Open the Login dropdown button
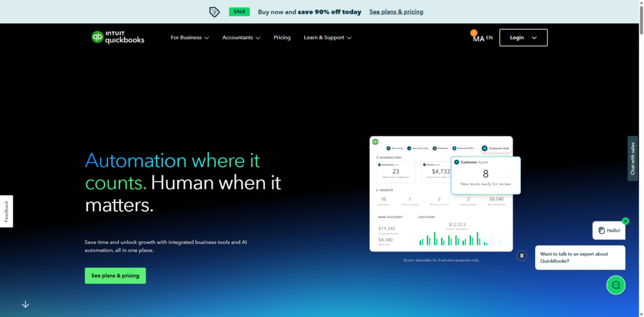Viewport: 644px width, 317px height. 523,38
